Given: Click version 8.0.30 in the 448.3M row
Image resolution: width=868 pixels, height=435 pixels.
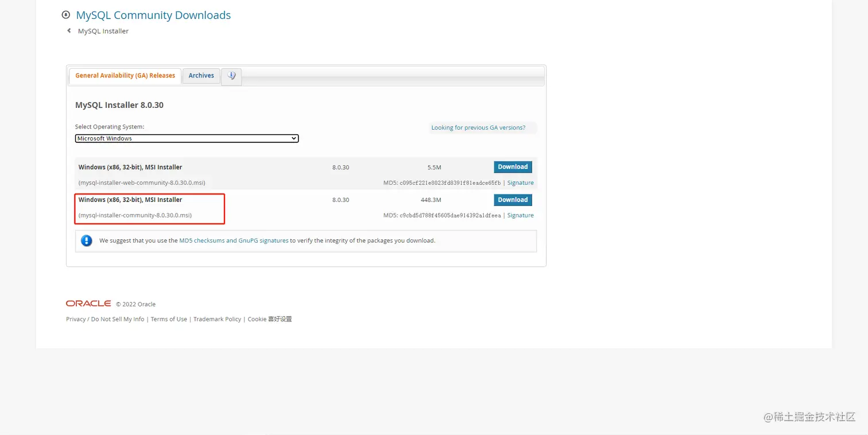Looking at the screenshot, I should tap(340, 200).
